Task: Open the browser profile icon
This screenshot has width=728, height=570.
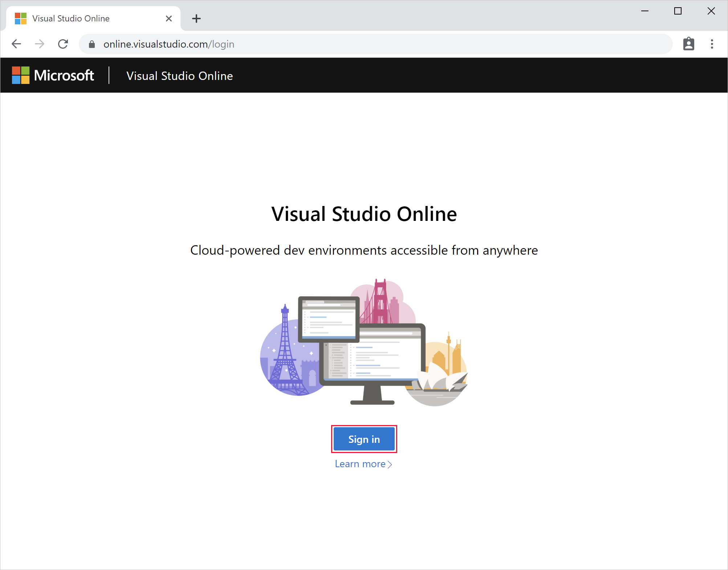Action: pyautogui.click(x=688, y=44)
